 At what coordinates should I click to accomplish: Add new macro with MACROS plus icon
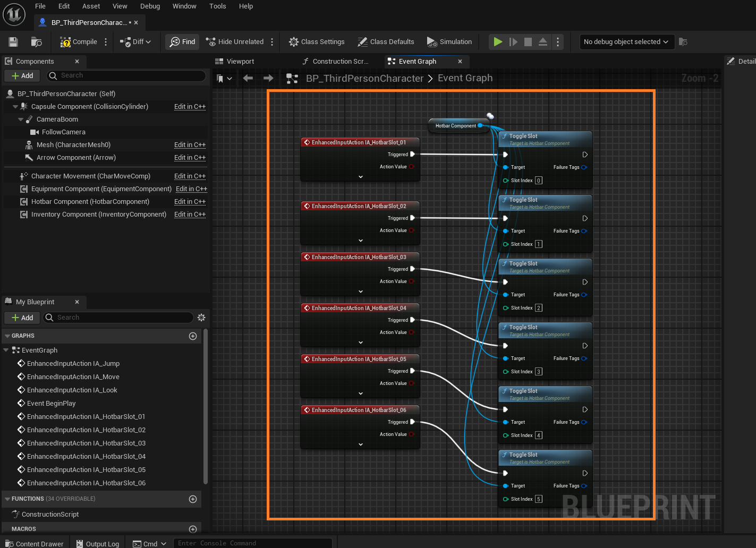(x=193, y=529)
